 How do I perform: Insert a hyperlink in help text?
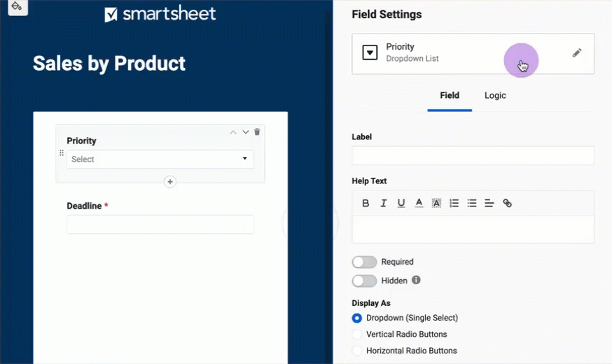click(x=507, y=203)
